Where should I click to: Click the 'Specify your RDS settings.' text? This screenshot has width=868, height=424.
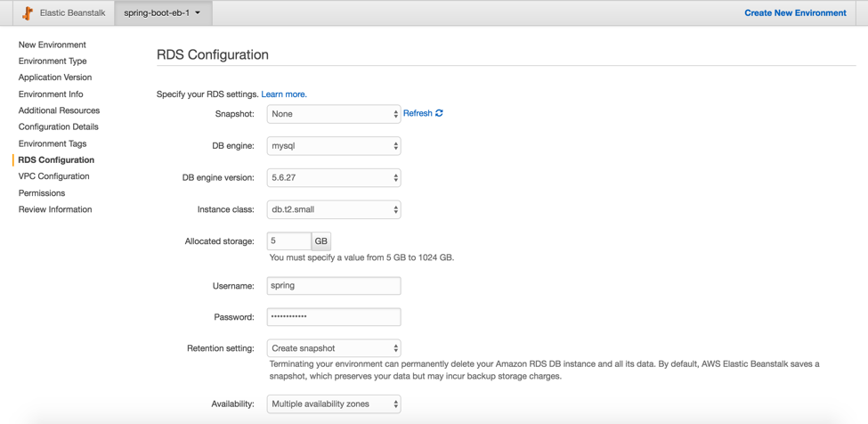(208, 94)
